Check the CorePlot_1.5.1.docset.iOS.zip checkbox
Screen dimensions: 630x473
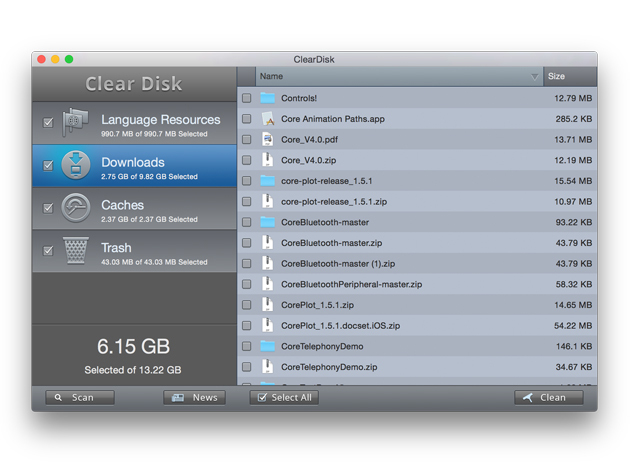247,326
